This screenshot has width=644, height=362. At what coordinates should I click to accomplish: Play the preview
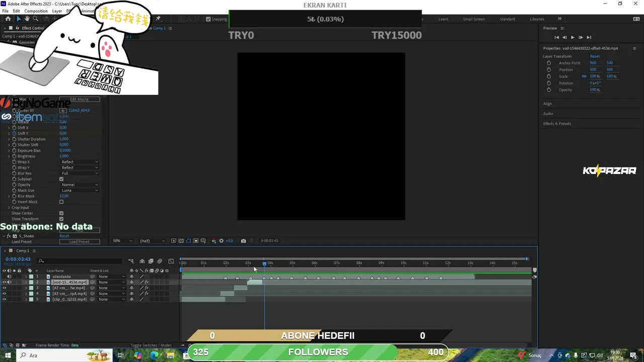(x=573, y=37)
